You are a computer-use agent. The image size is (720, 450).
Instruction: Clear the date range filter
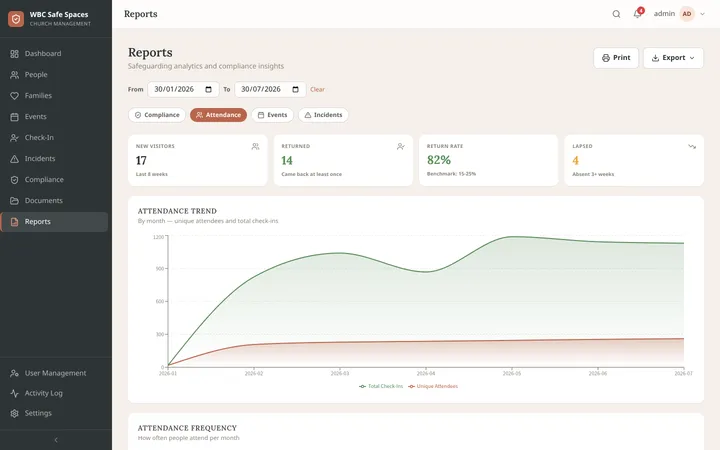click(317, 90)
